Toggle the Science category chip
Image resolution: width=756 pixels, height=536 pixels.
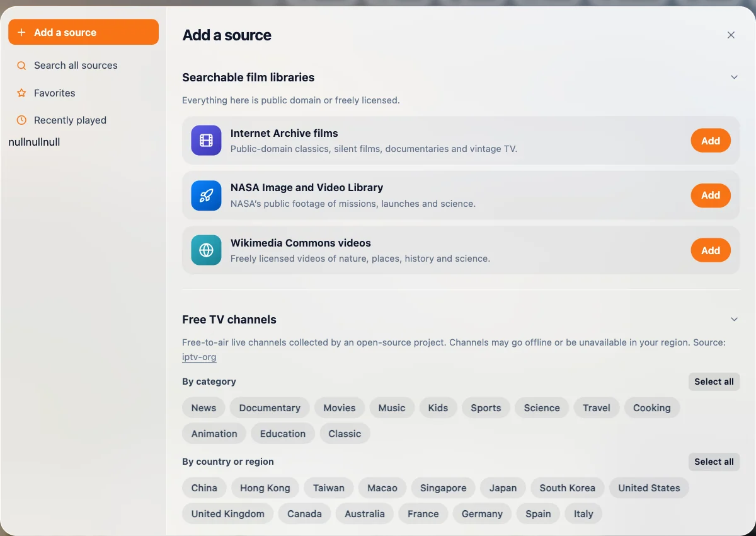542,408
